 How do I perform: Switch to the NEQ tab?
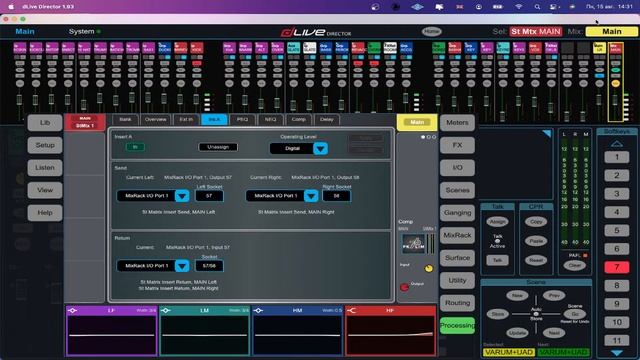270,119
